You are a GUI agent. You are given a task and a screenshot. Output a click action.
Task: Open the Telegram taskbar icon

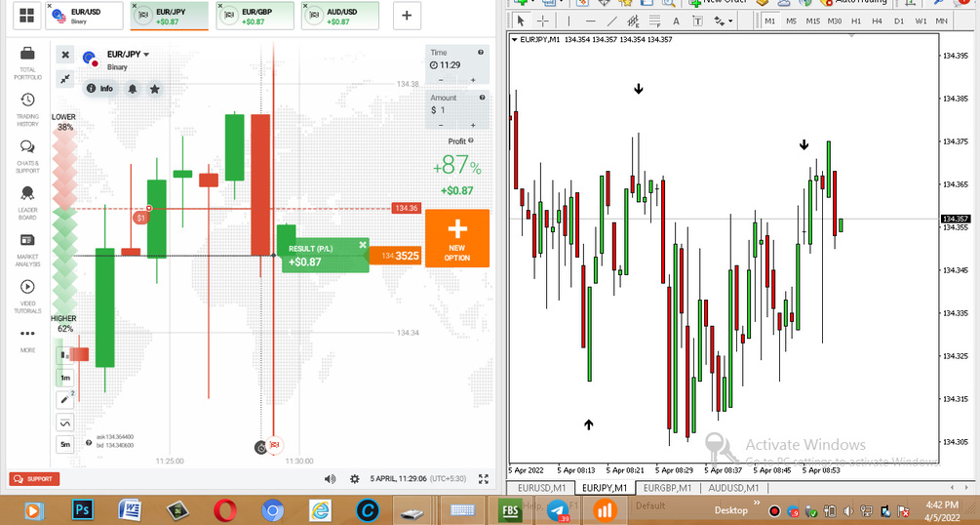pos(558,510)
